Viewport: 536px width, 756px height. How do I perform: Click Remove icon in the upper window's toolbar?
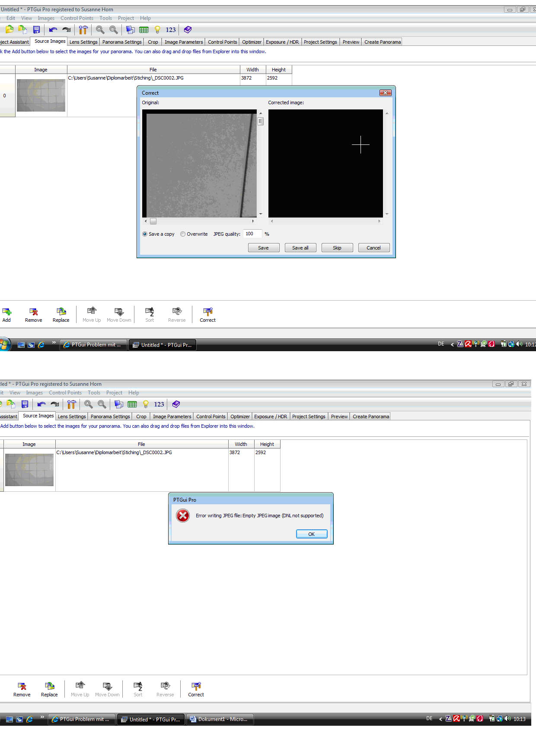point(33,312)
